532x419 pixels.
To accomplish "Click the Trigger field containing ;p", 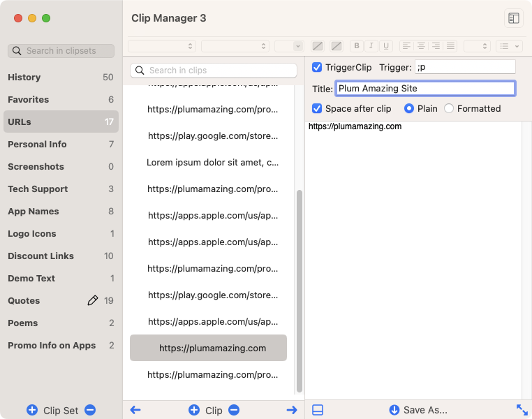I will point(465,67).
